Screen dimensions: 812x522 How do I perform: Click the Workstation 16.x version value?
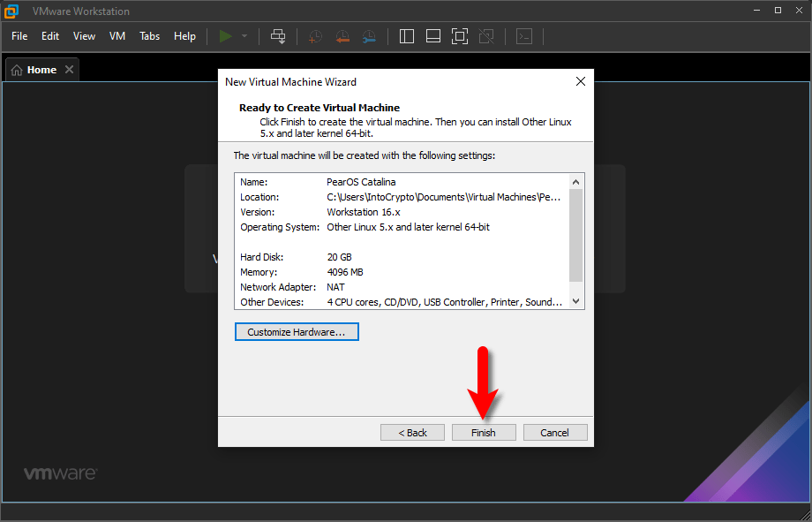364,212
